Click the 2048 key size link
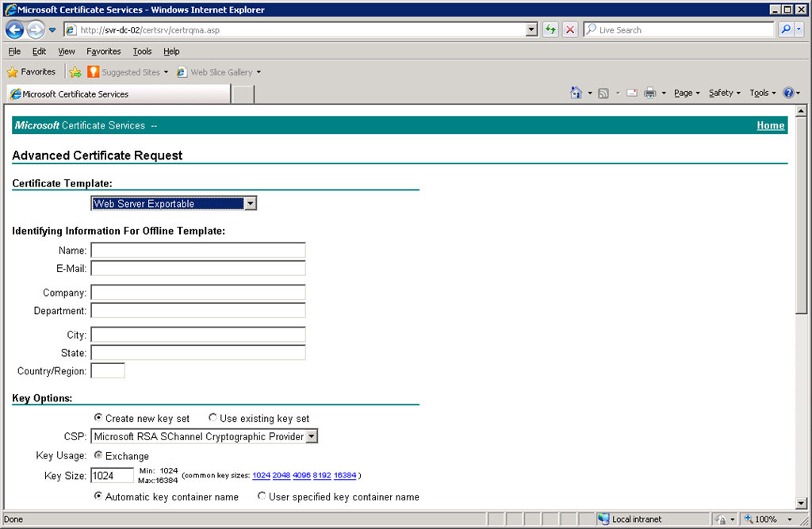The width and height of the screenshot is (812, 529). (282, 475)
